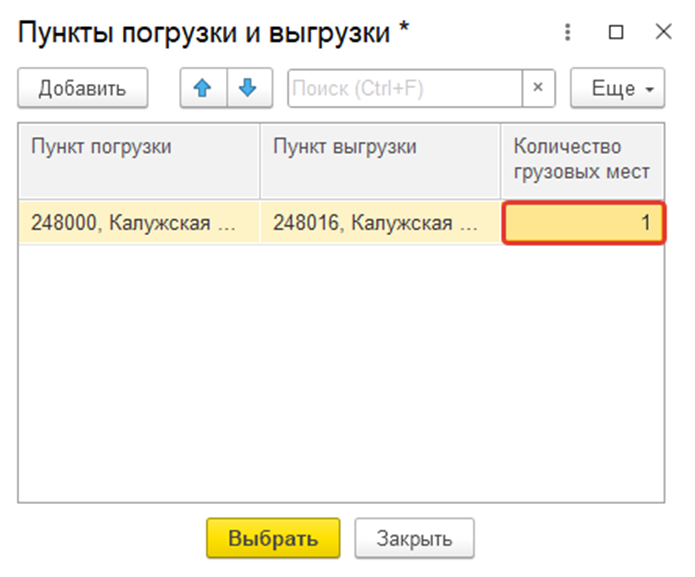This screenshot has height=577, width=695.
Task: Expand the small arrow on the Еще button
Action: coord(650,90)
